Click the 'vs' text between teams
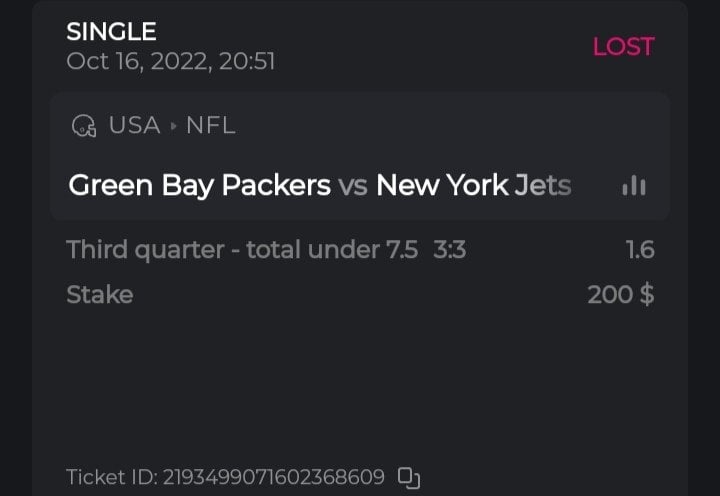 (353, 186)
